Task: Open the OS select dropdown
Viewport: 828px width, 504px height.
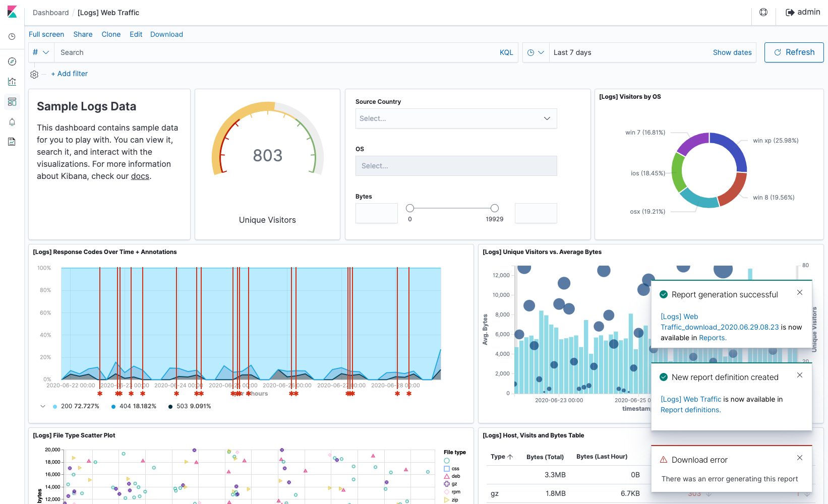Action: tap(456, 166)
